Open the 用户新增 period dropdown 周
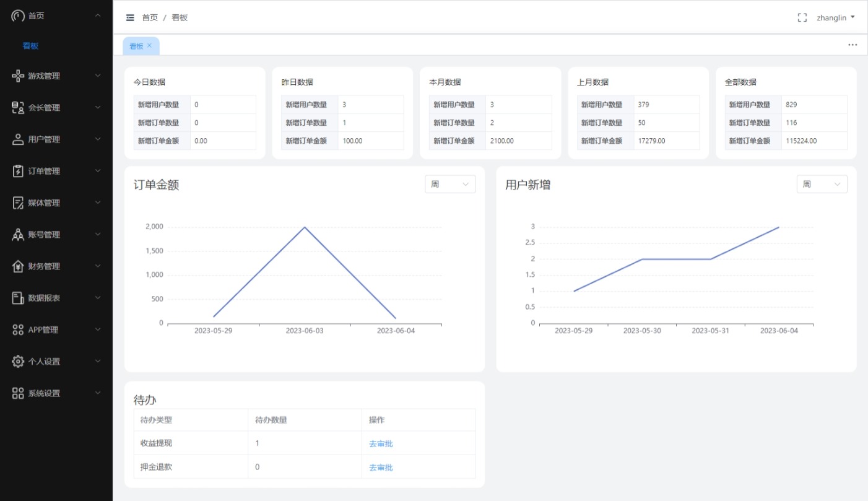The width and height of the screenshot is (868, 501). (x=822, y=184)
